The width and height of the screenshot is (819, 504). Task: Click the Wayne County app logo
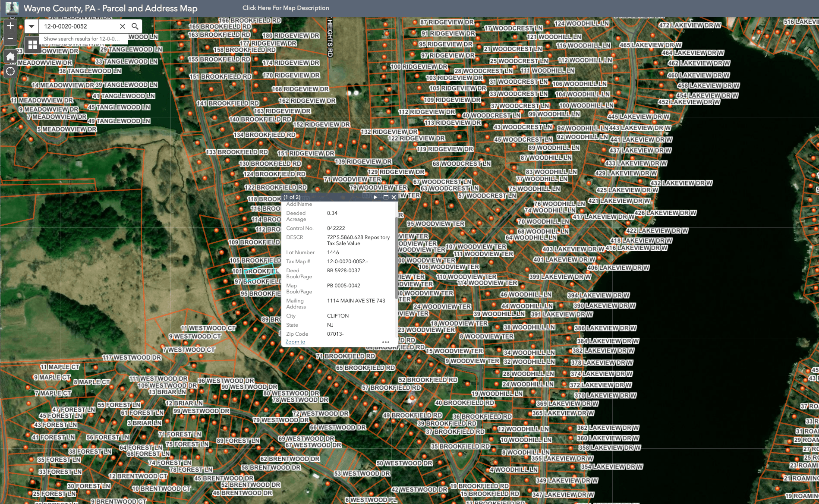point(12,8)
